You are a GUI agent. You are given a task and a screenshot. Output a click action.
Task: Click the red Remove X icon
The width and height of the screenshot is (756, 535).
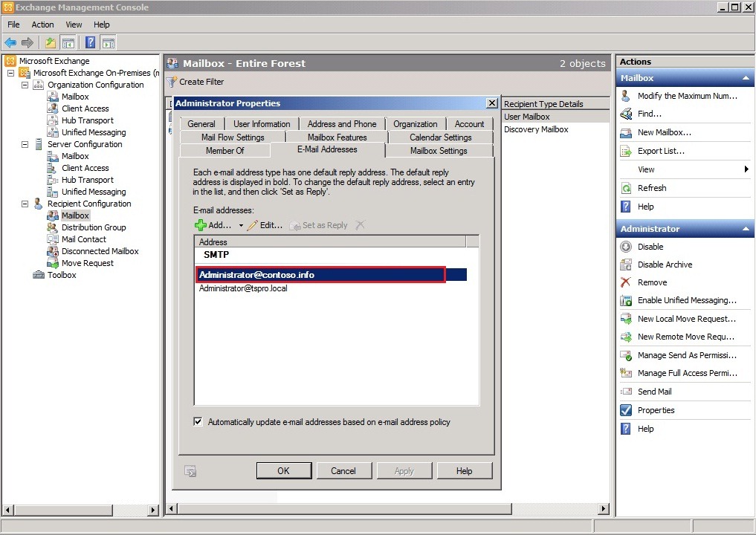pyautogui.click(x=626, y=282)
